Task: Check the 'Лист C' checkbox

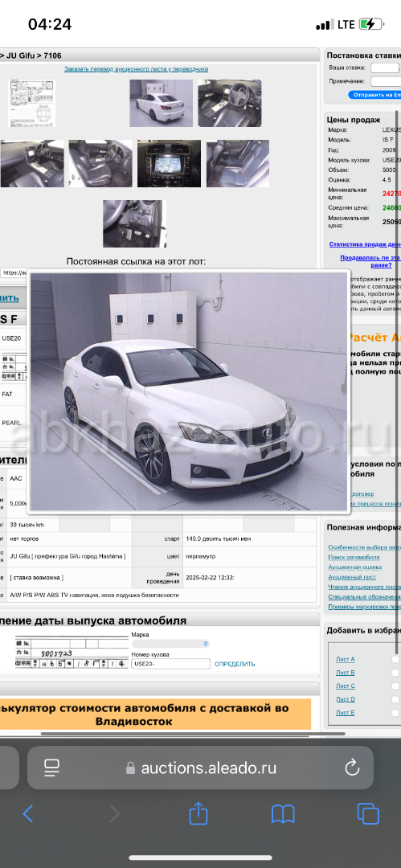Action: click(x=395, y=686)
